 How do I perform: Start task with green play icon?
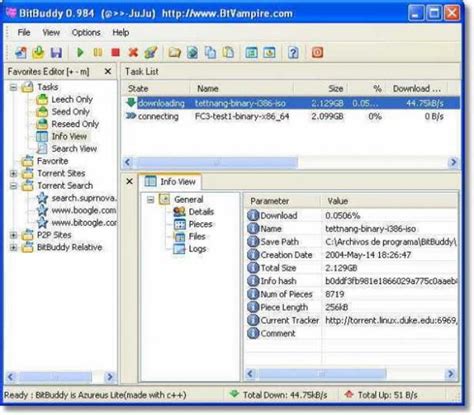[80, 52]
